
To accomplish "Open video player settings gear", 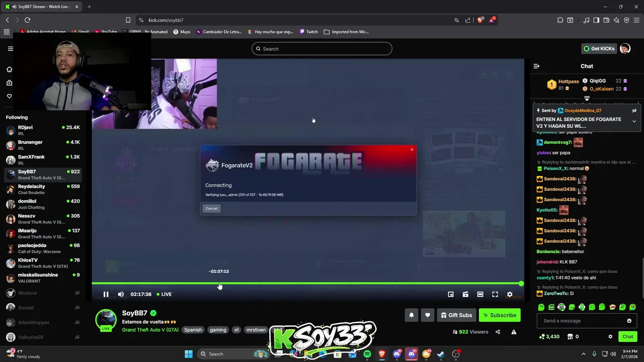I will pos(510,294).
